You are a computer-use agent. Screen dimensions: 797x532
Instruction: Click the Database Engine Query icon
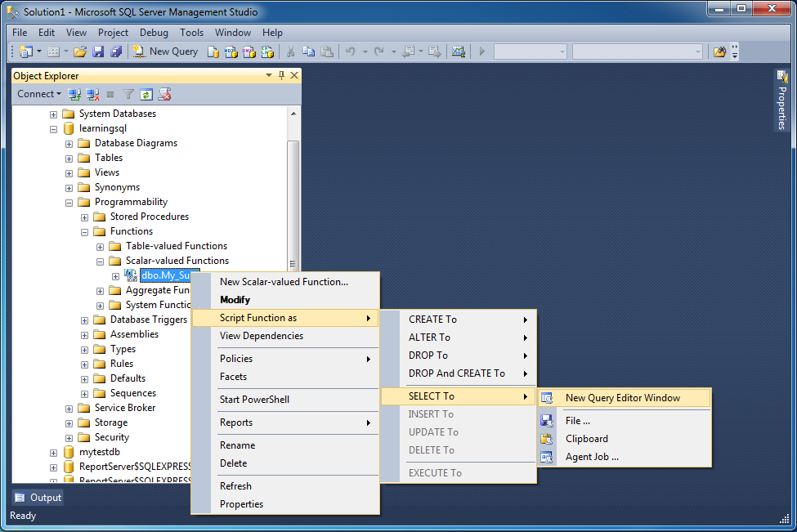[x=213, y=51]
